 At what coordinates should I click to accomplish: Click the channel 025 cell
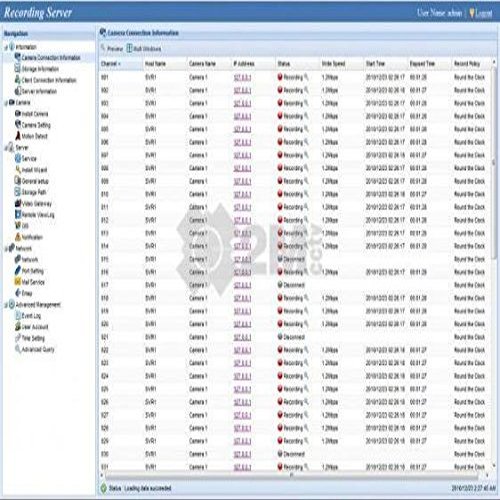point(105,389)
